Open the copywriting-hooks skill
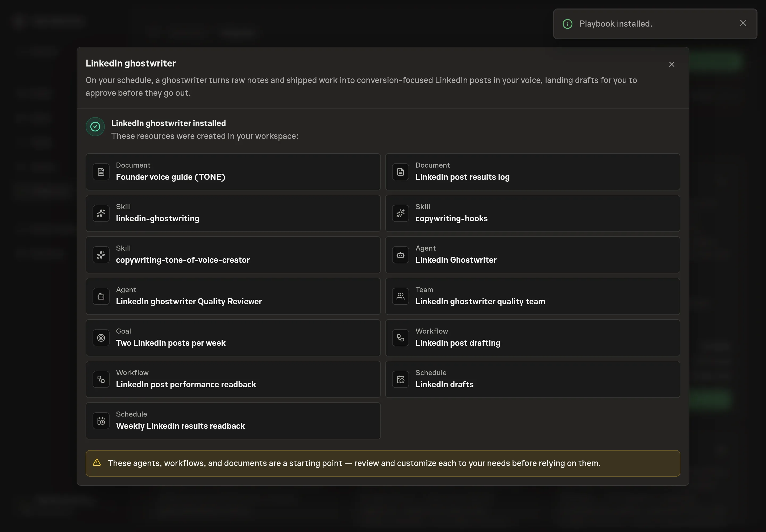The height and width of the screenshot is (532, 766). [532, 213]
